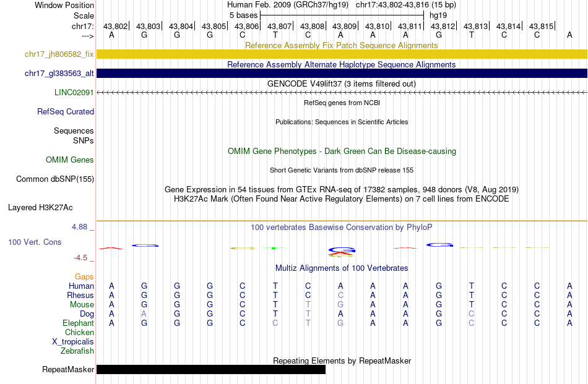Click the SNPs track label
The image size is (588, 384).
(x=84, y=140)
